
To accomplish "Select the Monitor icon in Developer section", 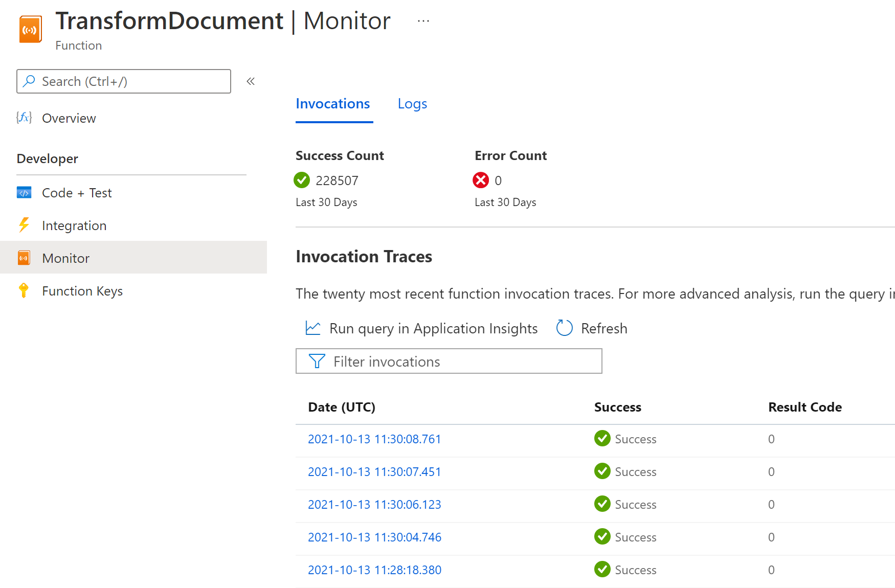I will coord(24,258).
